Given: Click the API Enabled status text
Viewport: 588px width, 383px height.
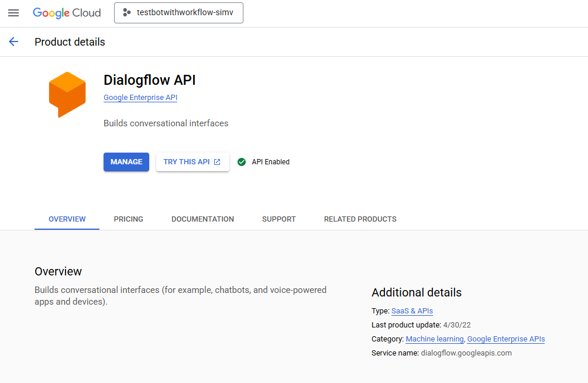Looking at the screenshot, I should (271, 162).
